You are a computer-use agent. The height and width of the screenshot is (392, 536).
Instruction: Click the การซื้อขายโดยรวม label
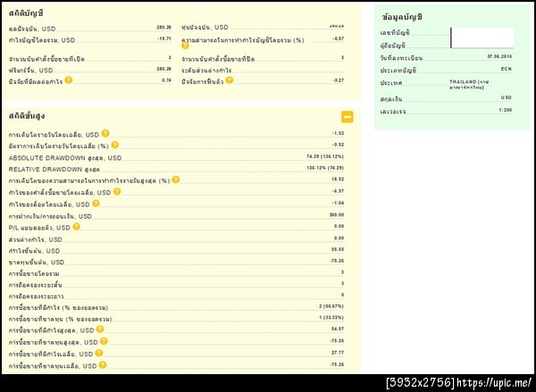pyautogui.click(x=34, y=274)
